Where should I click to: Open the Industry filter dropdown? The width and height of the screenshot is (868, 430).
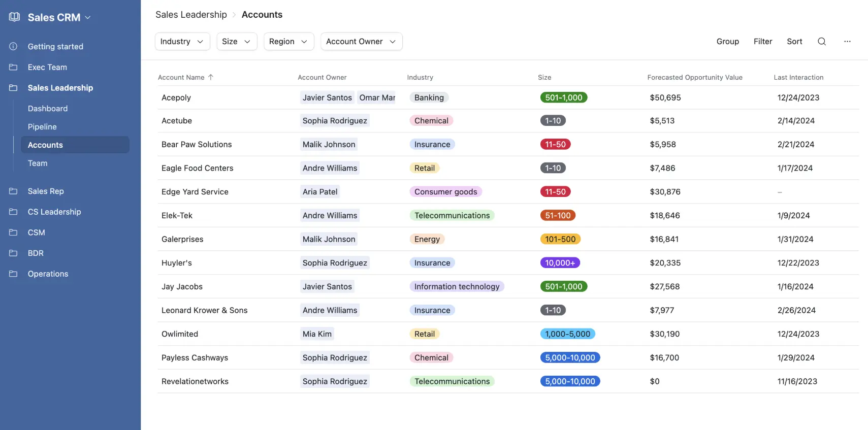182,42
